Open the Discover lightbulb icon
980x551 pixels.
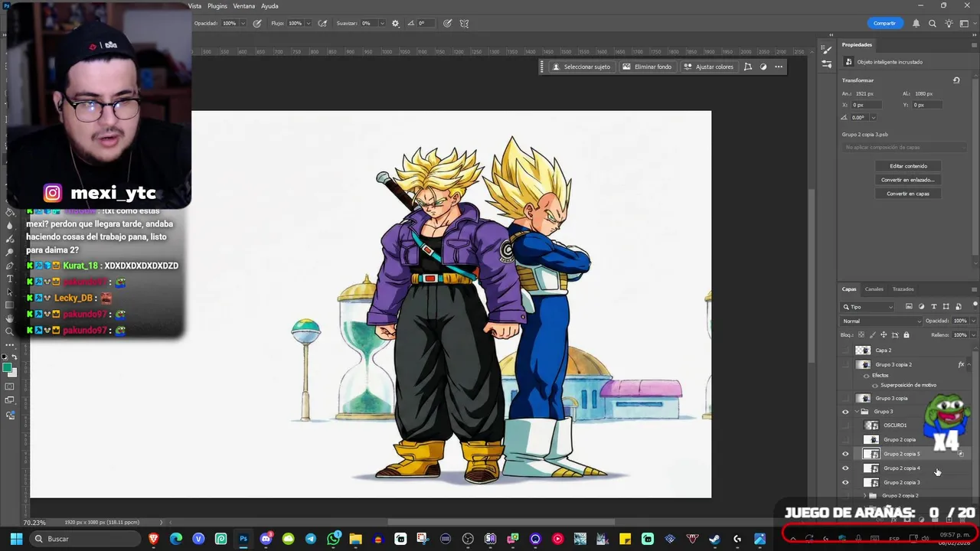click(949, 24)
